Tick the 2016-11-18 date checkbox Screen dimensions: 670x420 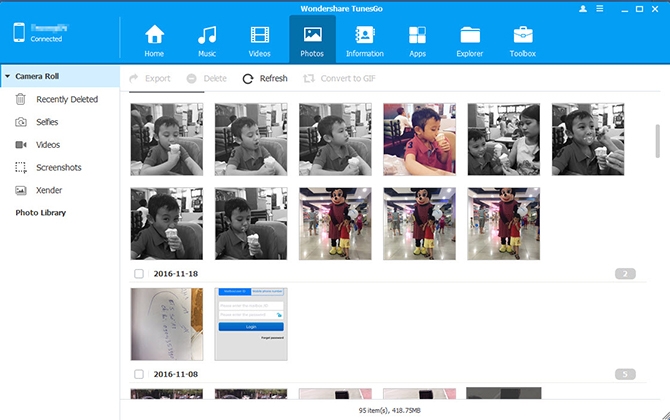tap(139, 273)
